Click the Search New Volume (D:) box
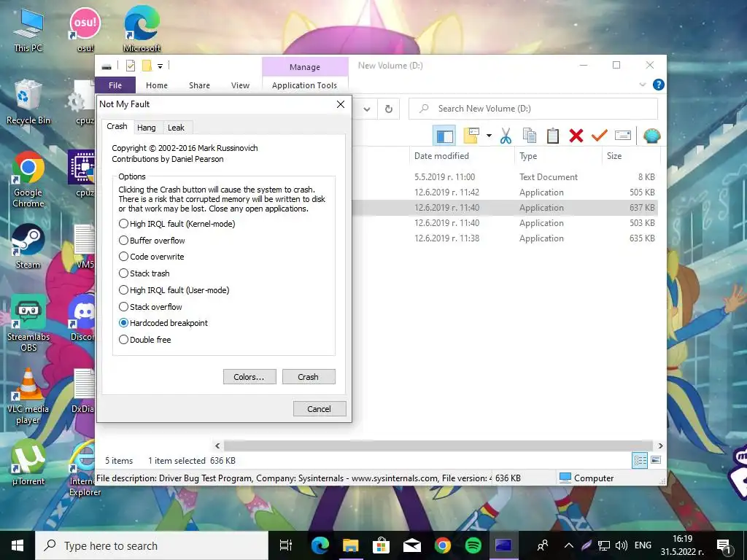The width and height of the screenshot is (747, 560). point(533,109)
